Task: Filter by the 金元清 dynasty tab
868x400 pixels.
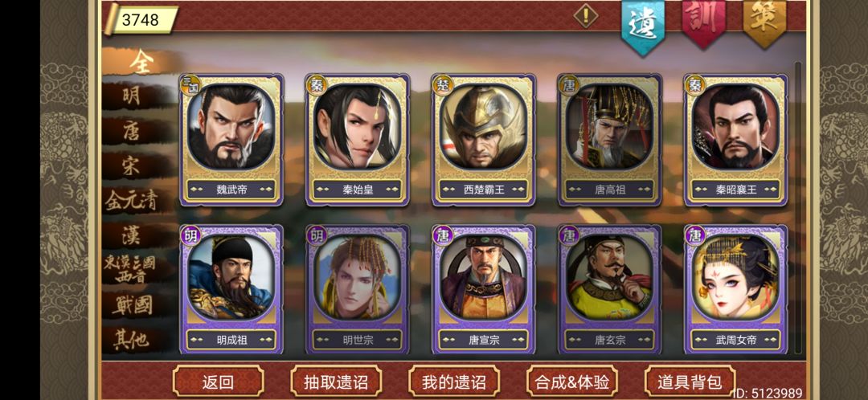Action: [x=132, y=200]
